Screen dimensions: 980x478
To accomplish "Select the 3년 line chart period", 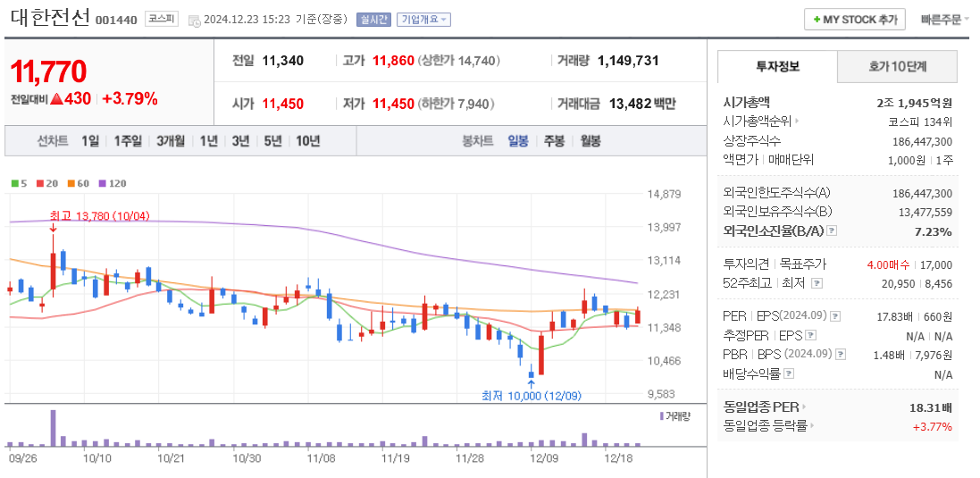I will point(240,141).
